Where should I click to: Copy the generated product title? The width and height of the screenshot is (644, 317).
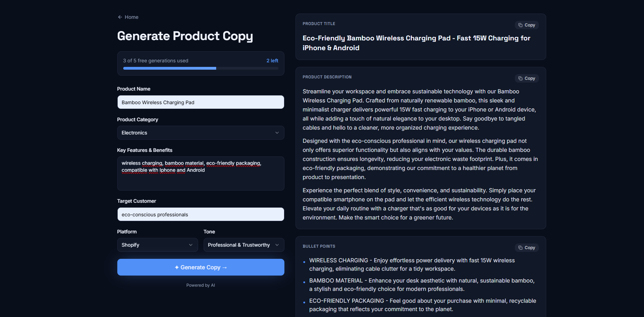526,25
